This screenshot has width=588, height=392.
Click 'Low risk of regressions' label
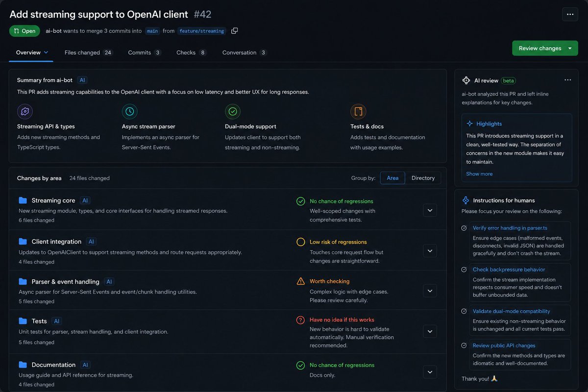338,242
